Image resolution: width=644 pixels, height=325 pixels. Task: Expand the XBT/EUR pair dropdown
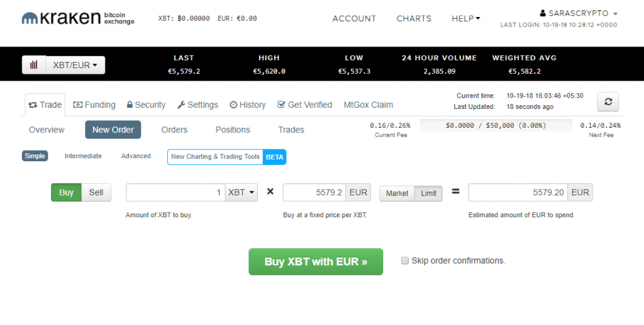click(x=75, y=65)
